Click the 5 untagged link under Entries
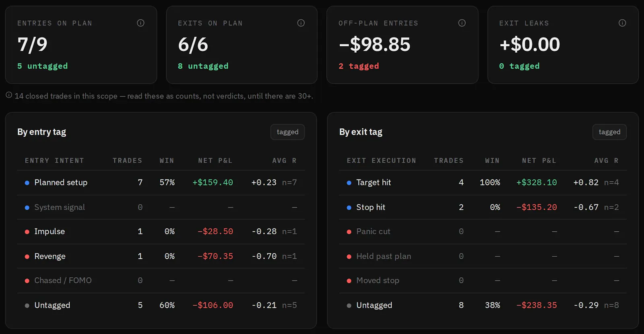Screen dimensions: 644x334 42,66
